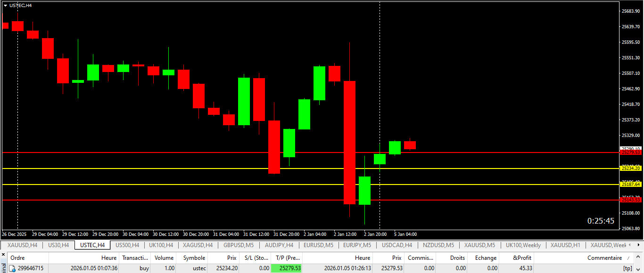Select the order icon beside ticket 299646715

[x=13, y=268]
